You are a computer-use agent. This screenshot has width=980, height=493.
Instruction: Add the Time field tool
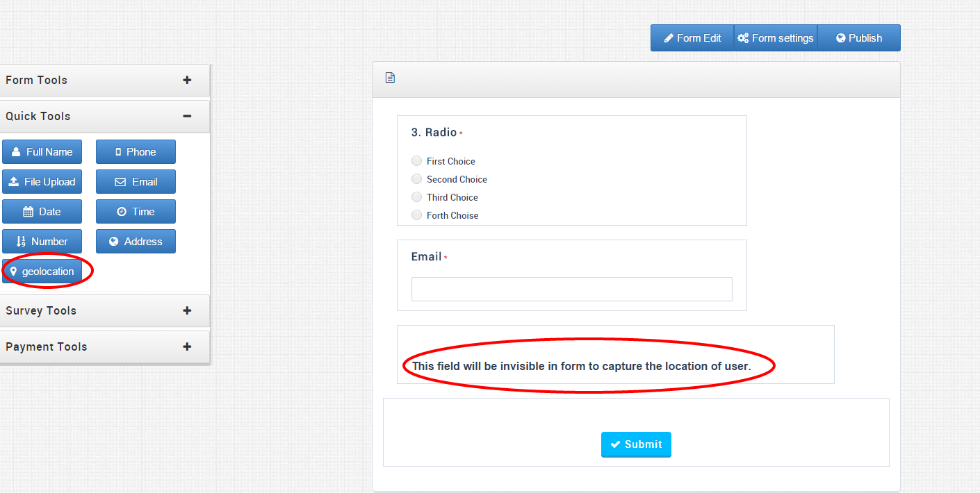136,212
